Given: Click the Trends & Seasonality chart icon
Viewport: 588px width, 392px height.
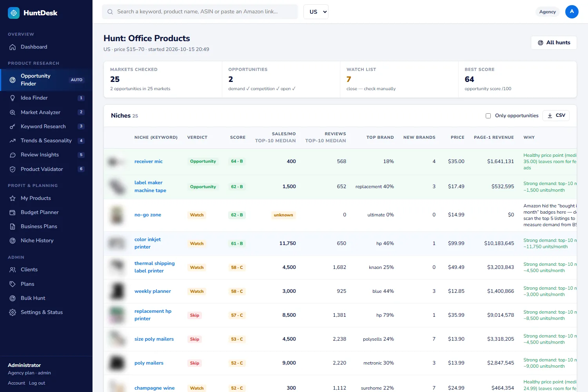Looking at the screenshot, I should pos(13,141).
